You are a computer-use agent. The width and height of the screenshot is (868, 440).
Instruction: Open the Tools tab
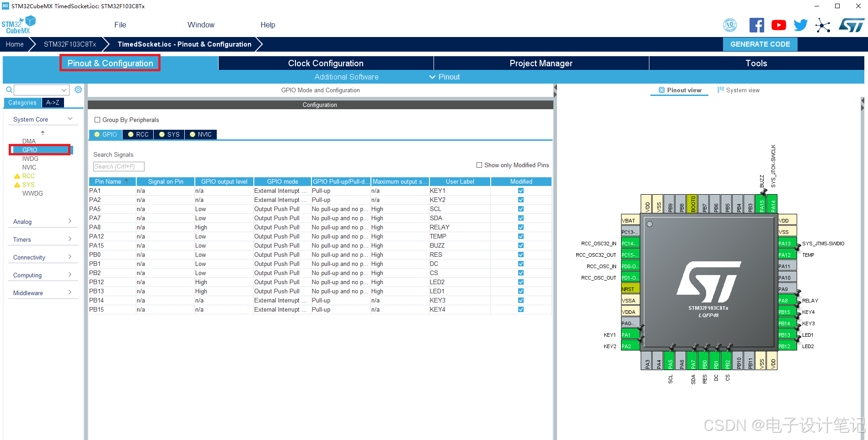pyautogui.click(x=756, y=63)
